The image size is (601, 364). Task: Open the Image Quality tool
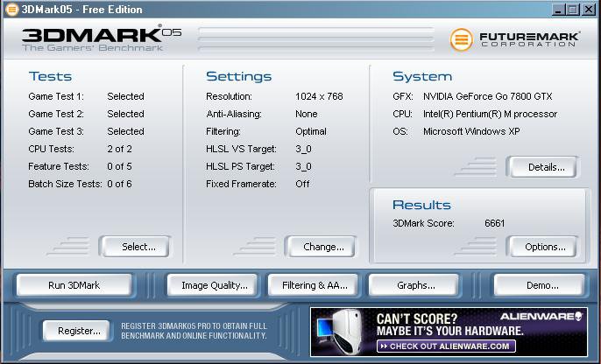click(x=212, y=285)
